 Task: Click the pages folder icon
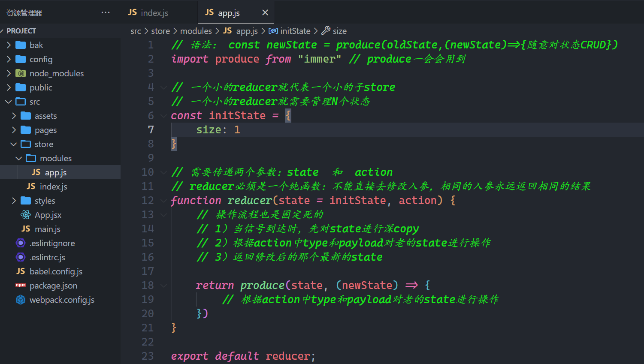click(x=26, y=130)
